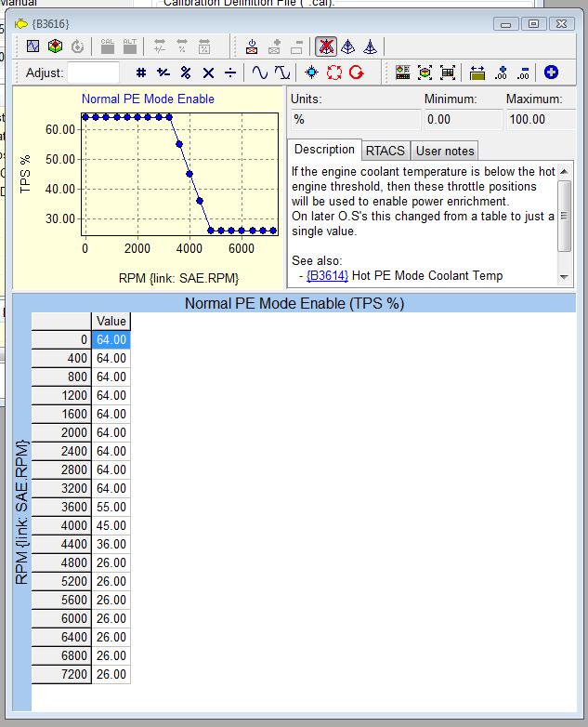Select the 36.00 cell at 4400 RPM
Screen dimensions: 588x727
click(111, 544)
